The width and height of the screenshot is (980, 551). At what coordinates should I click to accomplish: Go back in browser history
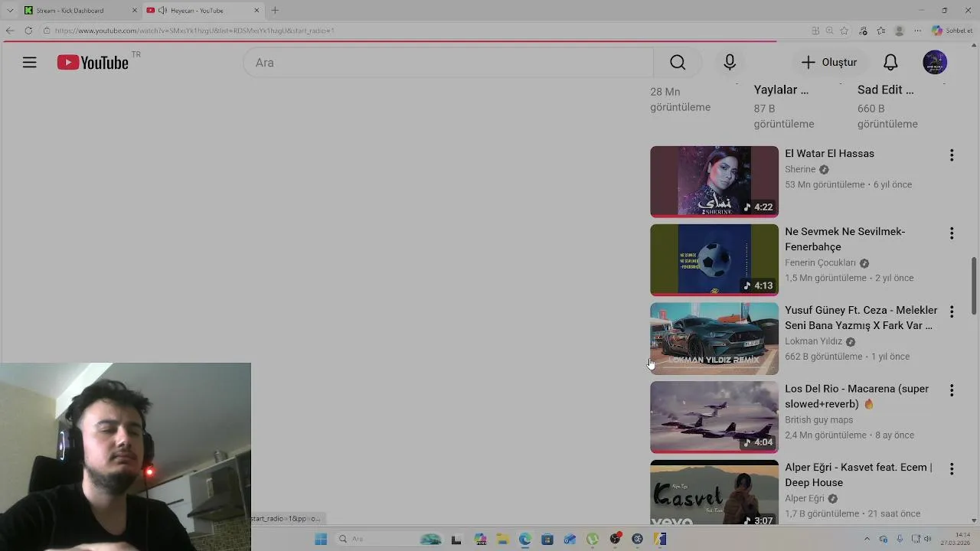coord(10,31)
